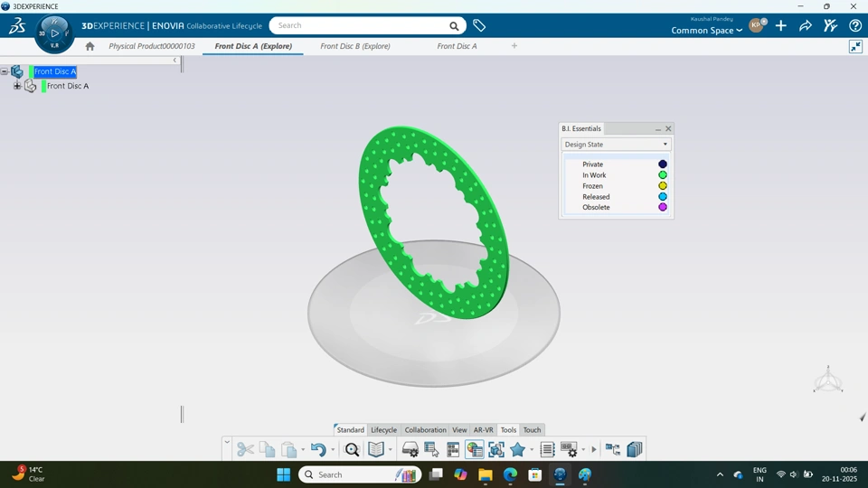Collapse the root Front Disc A node
Screen dimensions: 868x488
[5, 71]
